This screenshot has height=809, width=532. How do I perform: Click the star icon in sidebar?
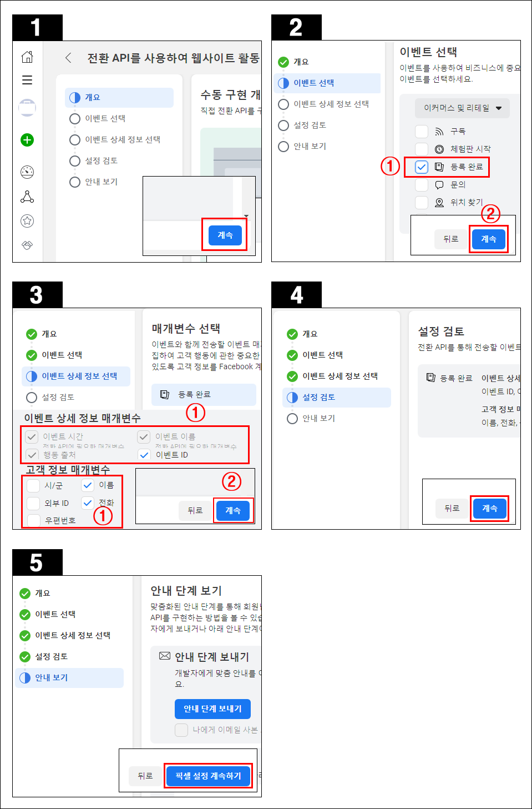27,221
